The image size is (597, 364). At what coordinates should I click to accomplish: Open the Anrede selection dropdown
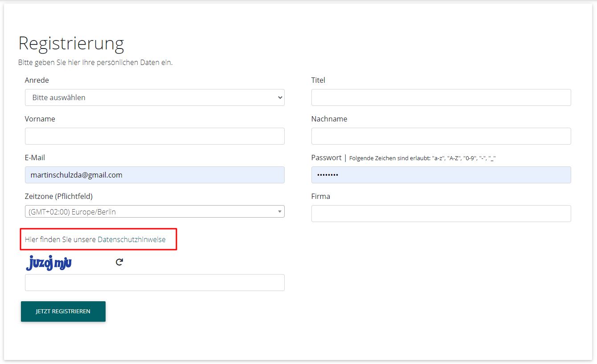tap(154, 97)
